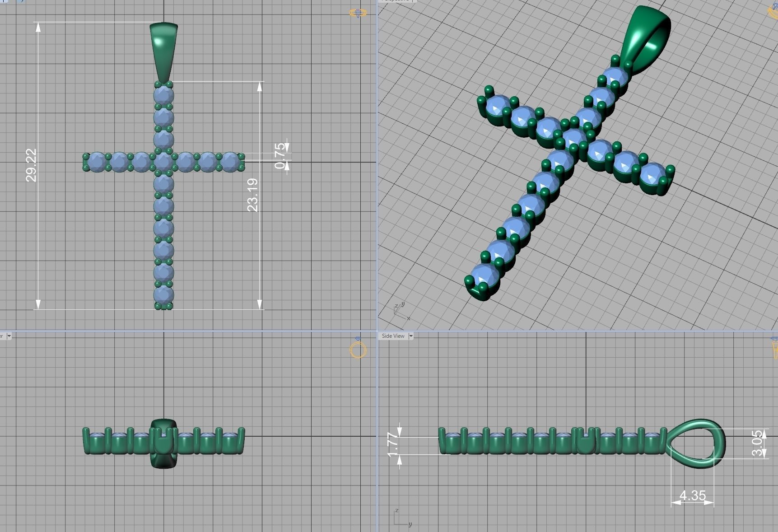Select the center gemstone of the top-view cross
778x532 pixels.
[x=163, y=162]
